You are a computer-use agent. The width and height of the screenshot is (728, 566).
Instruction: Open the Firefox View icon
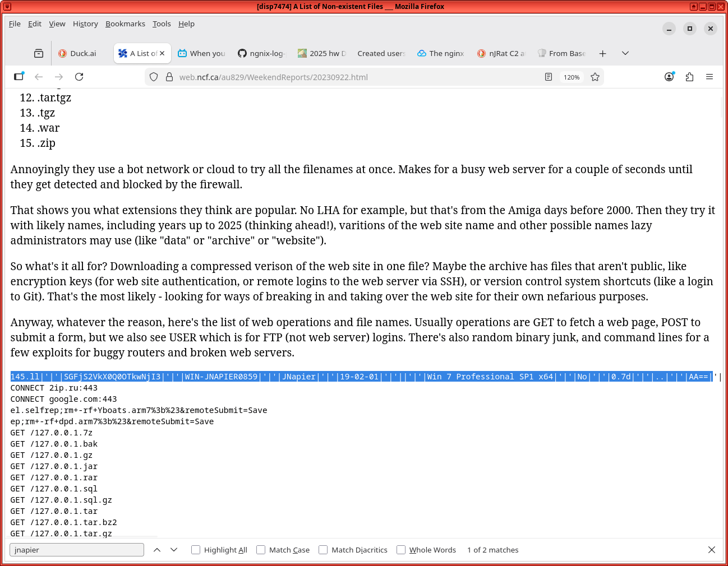coord(39,53)
